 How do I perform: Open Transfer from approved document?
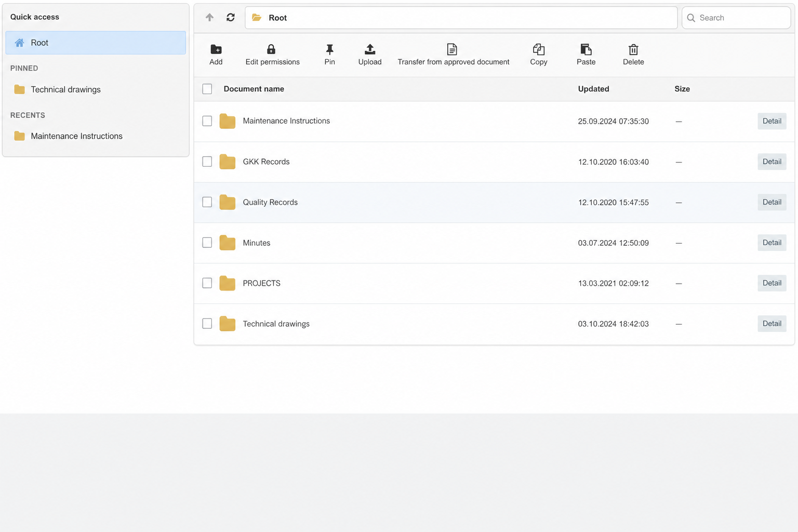pyautogui.click(x=453, y=55)
